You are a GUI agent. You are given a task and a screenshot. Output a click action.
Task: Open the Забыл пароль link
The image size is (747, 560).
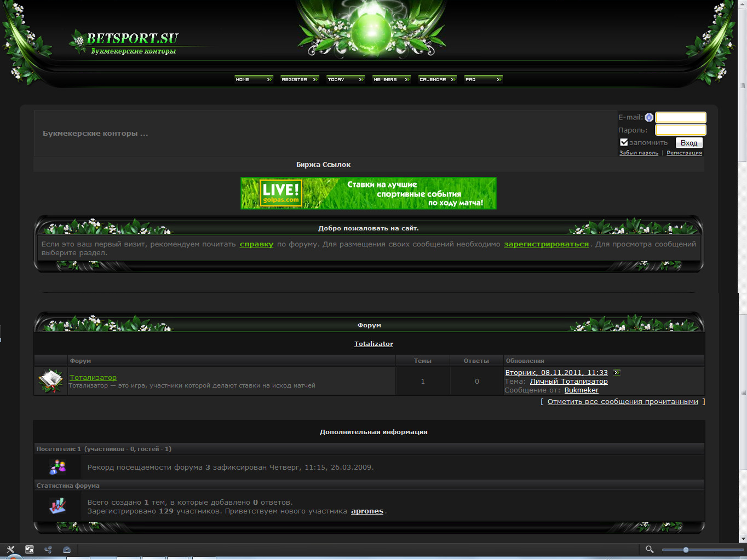tap(639, 153)
